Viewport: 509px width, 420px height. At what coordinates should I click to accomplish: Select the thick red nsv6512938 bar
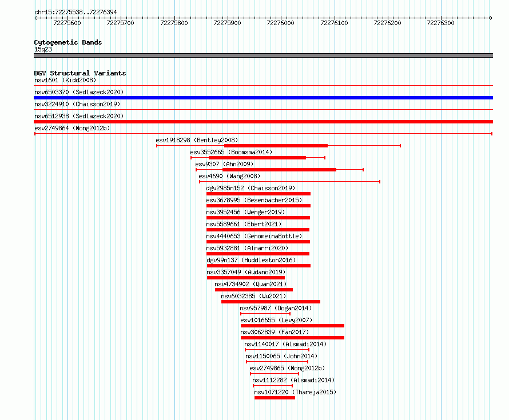click(x=263, y=122)
